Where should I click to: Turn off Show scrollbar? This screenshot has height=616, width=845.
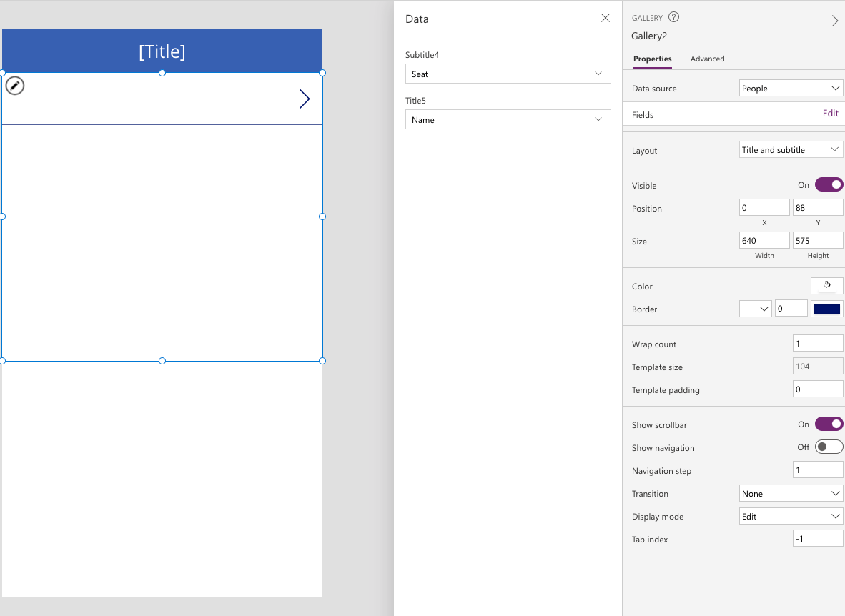[x=828, y=424]
